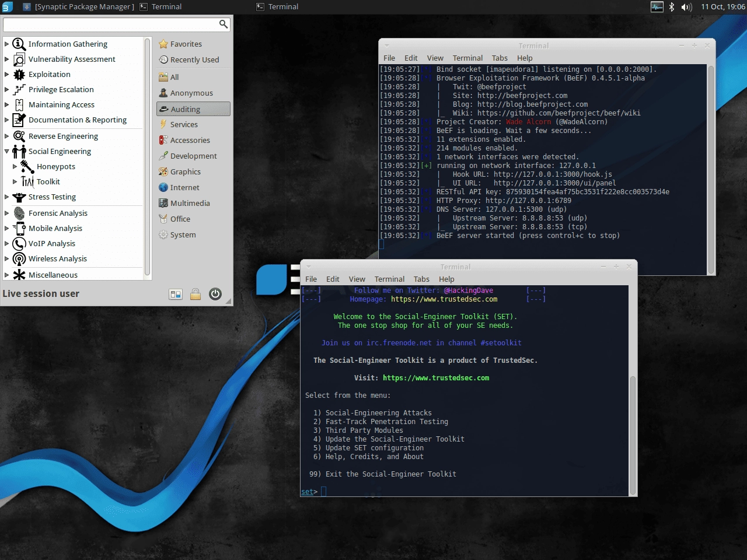This screenshot has width=747, height=560.
Task: Select the Development category
Action: click(194, 156)
